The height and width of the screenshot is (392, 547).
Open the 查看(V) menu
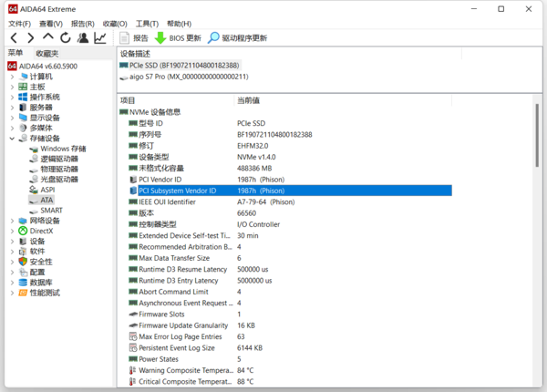[x=51, y=24]
